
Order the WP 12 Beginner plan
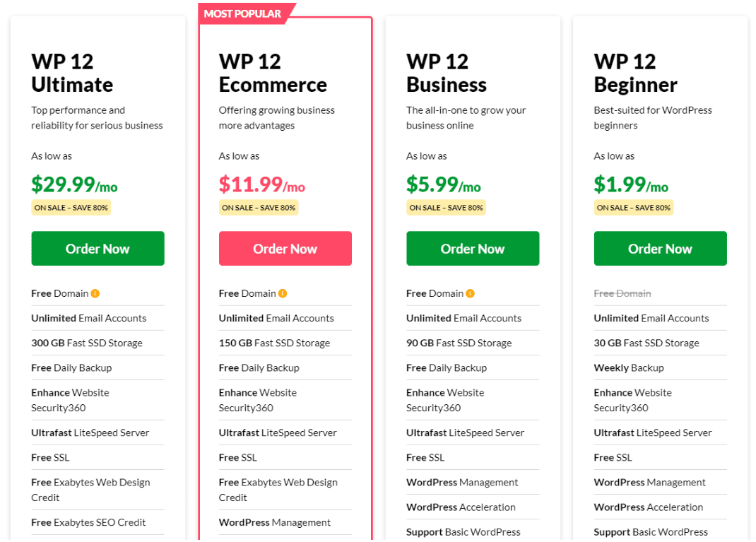pos(661,248)
